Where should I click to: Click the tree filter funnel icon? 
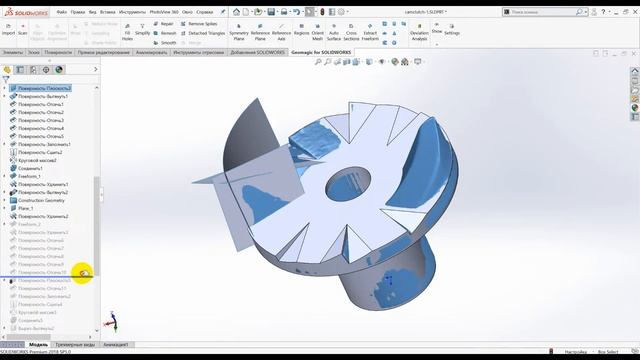(x=6, y=80)
